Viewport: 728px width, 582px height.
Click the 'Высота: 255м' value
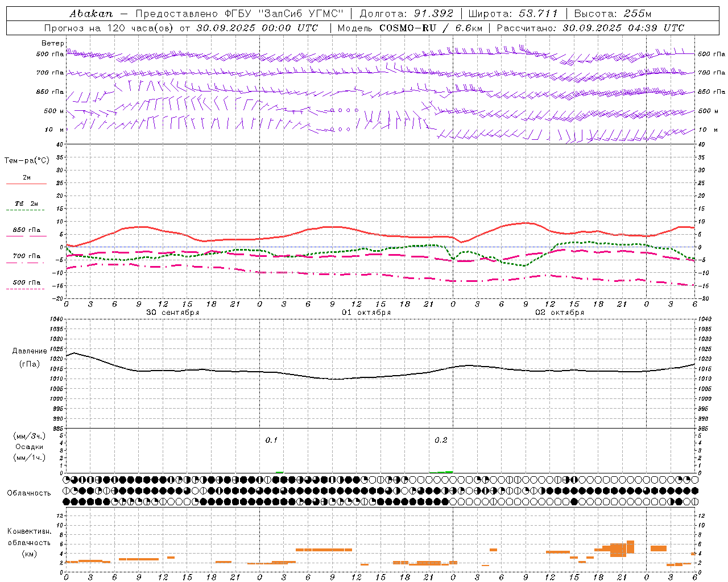coord(613,14)
